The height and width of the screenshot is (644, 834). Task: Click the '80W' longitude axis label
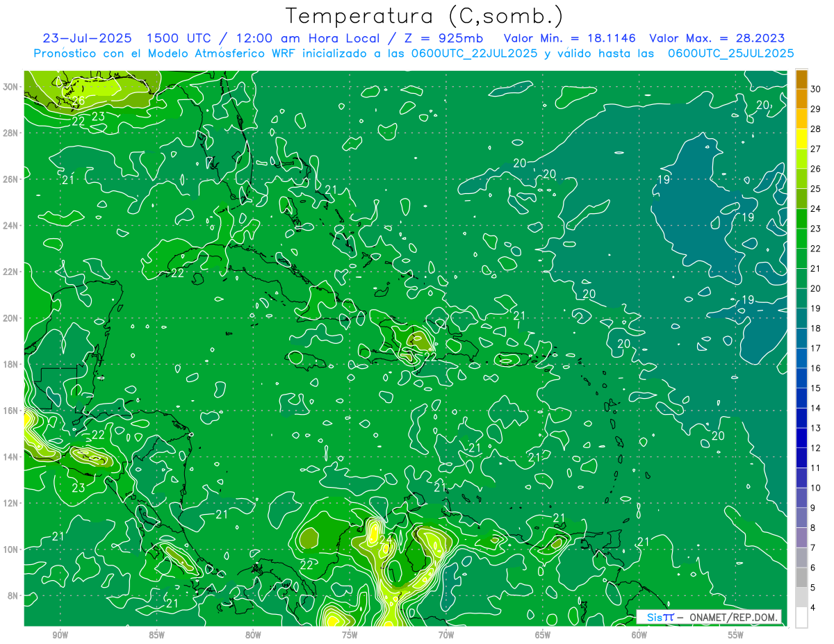[253, 635]
